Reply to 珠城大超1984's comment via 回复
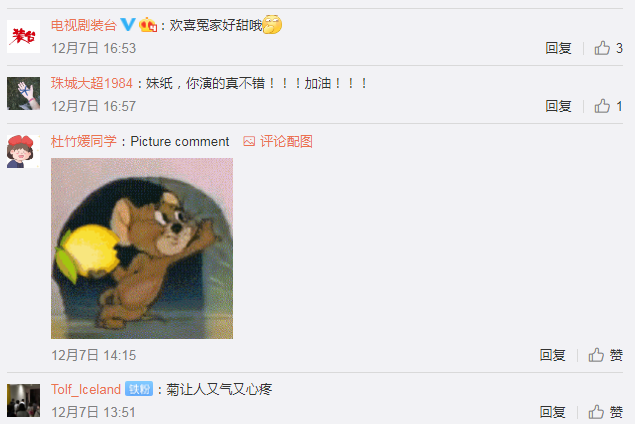The width and height of the screenshot is (635, 424). click(x=558, y=106)
